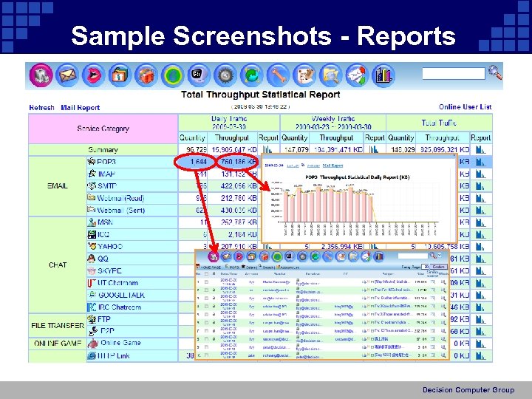This screenshot has width=532, height=399.
Task: Click the main toolbar search input field
Action: tap(453, 73)
